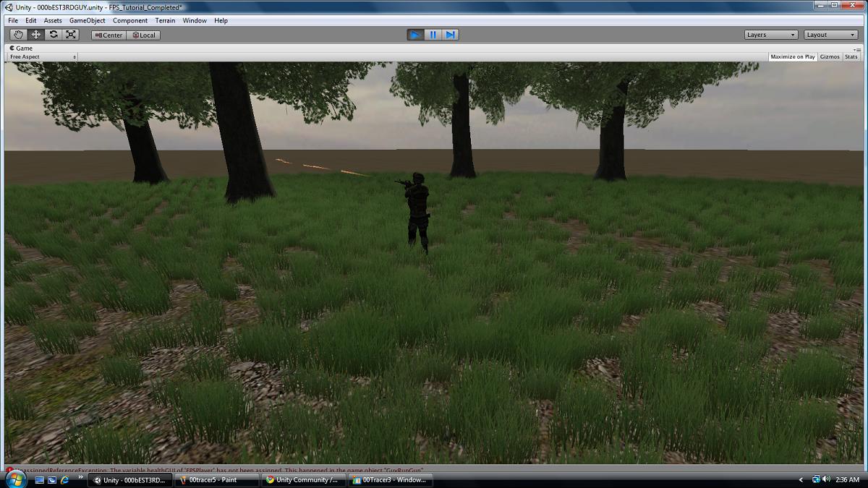Open the Layout dropdown
Image resolution: width=868 pixels, height=488 pixels.
[829, 33]
